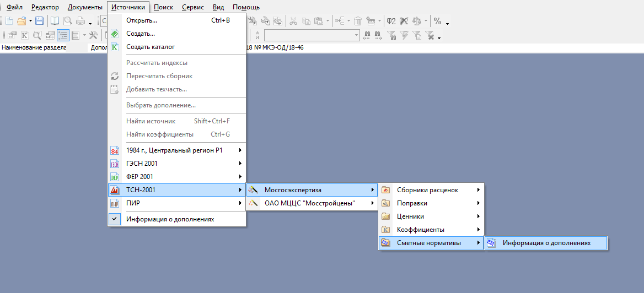
Task: Open the paste options dropdown arrow
Action: (x=328, y=20)
